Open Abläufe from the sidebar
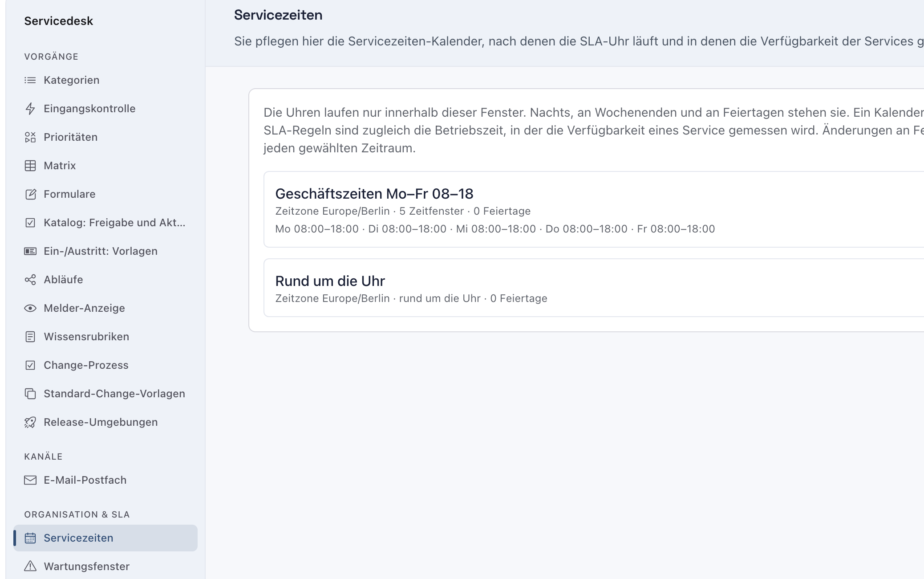Viewport: 924px width, 579px height. (x=105, y=280)
